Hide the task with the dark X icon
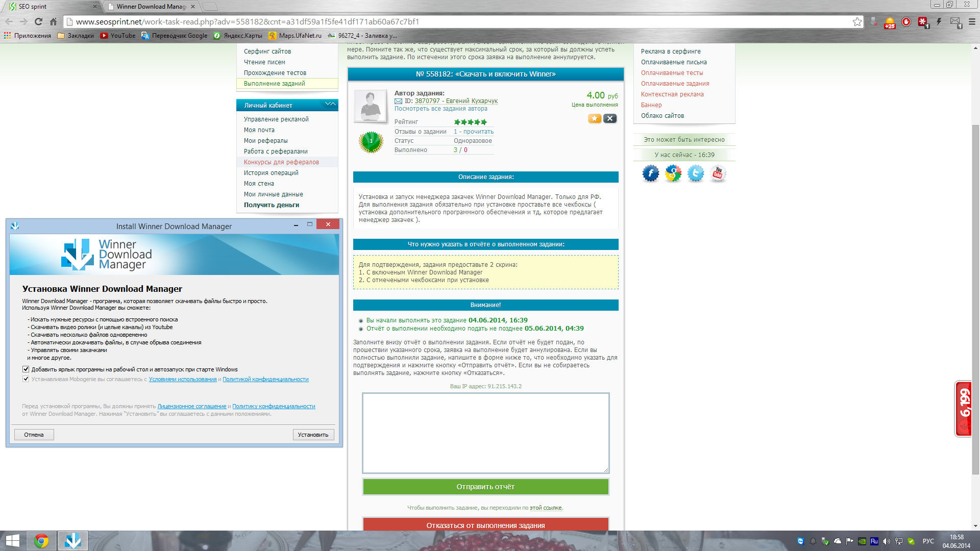This screenshot has width=980, height=551. (x=610, y=118)
